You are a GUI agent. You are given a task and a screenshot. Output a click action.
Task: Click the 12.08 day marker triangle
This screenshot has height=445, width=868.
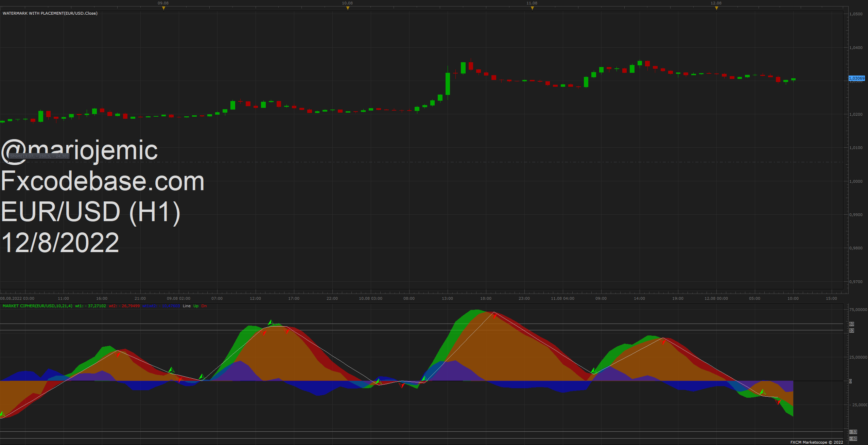pos(716,8)
